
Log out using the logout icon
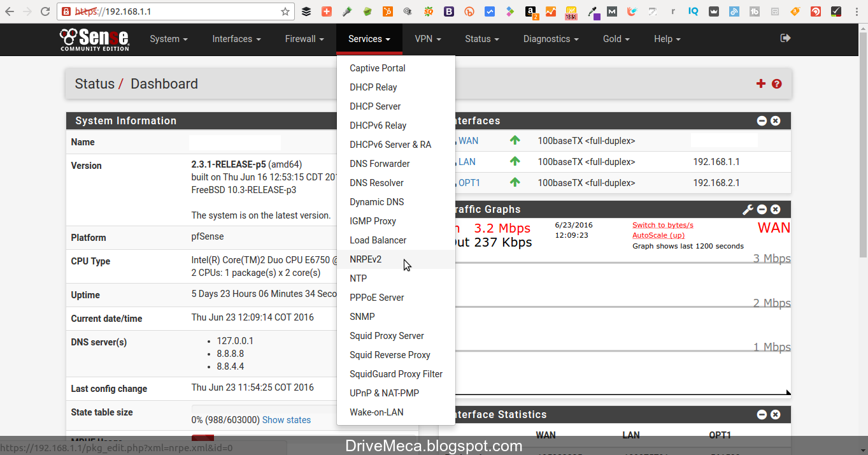[785, 39]
